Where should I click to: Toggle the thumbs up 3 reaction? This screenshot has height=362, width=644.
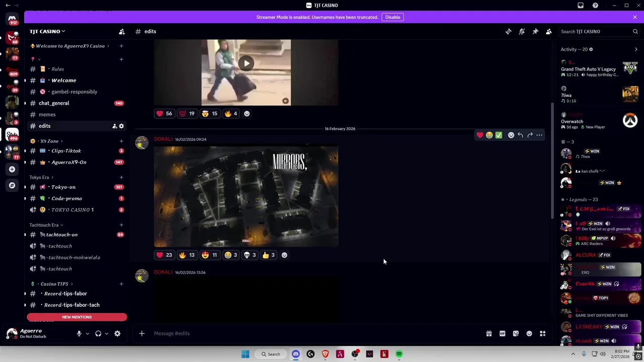[x=269, y=255]
